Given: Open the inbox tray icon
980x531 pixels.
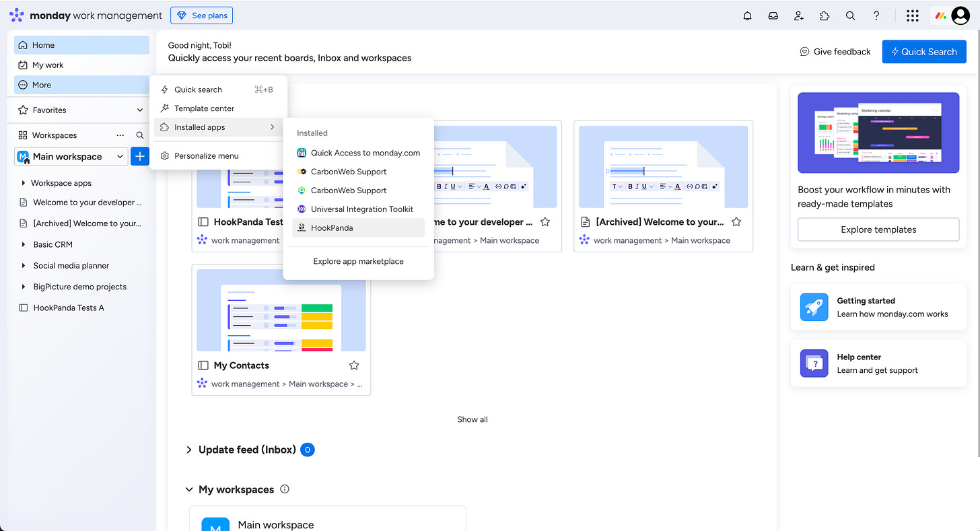Looking at the screenshot, I should click(x=773, y=15).
